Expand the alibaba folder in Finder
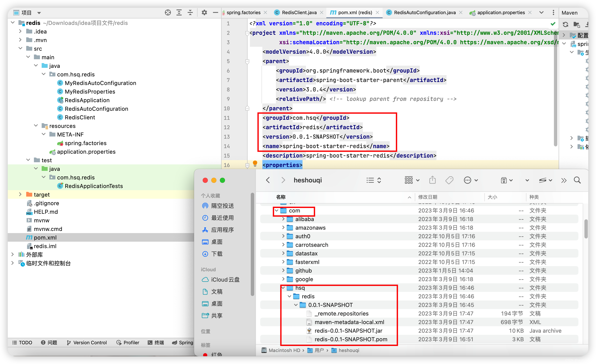This screenshot has height=364, width=596. (283, 219)
